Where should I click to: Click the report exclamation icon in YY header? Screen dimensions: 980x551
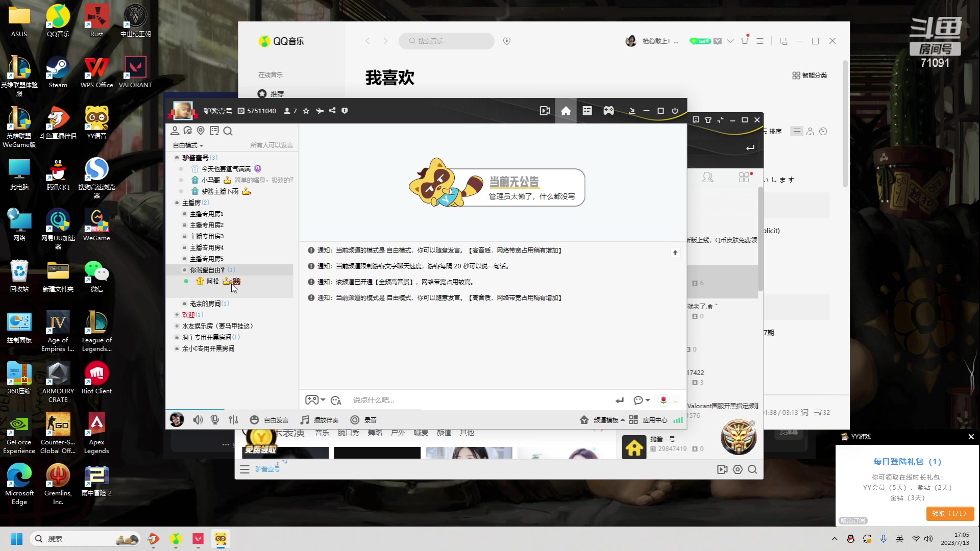pos(345,111)
